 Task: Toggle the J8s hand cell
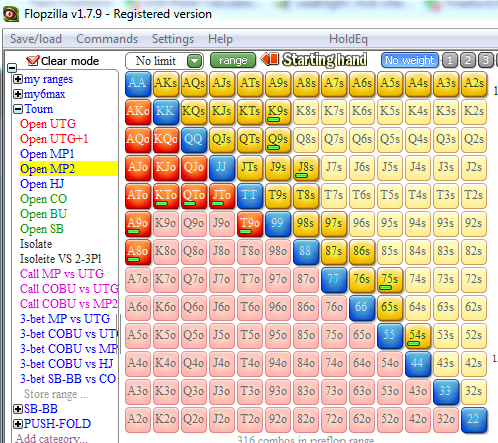click(306, 167)
